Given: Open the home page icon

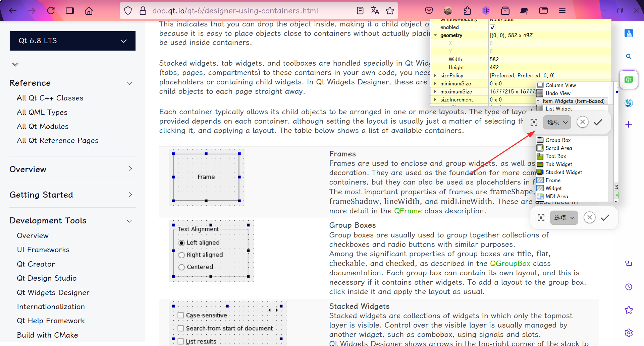Looking at the screenshot, I should click(89, 11).
